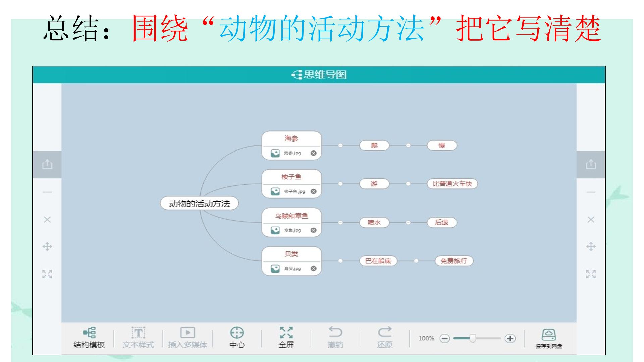Click left sidebar expand fullscreen icon

(47, 274)
